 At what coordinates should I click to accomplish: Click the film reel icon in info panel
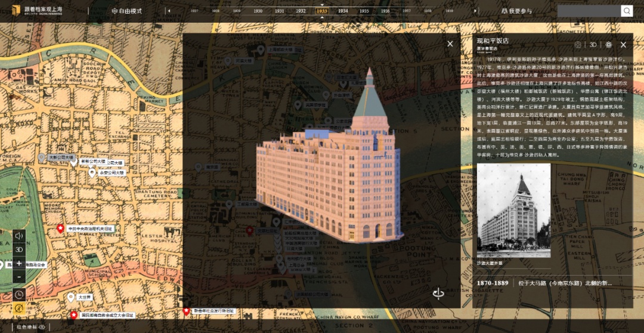(x=577, y=45)
